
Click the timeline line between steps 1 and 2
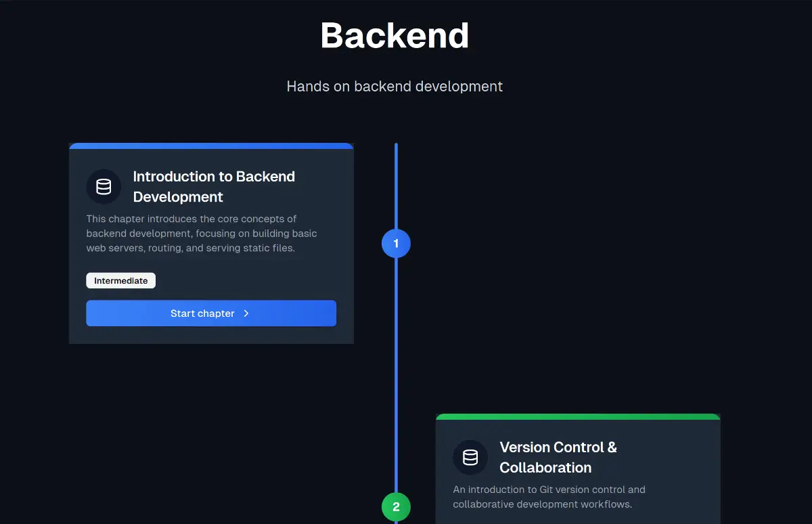[396, 372]
